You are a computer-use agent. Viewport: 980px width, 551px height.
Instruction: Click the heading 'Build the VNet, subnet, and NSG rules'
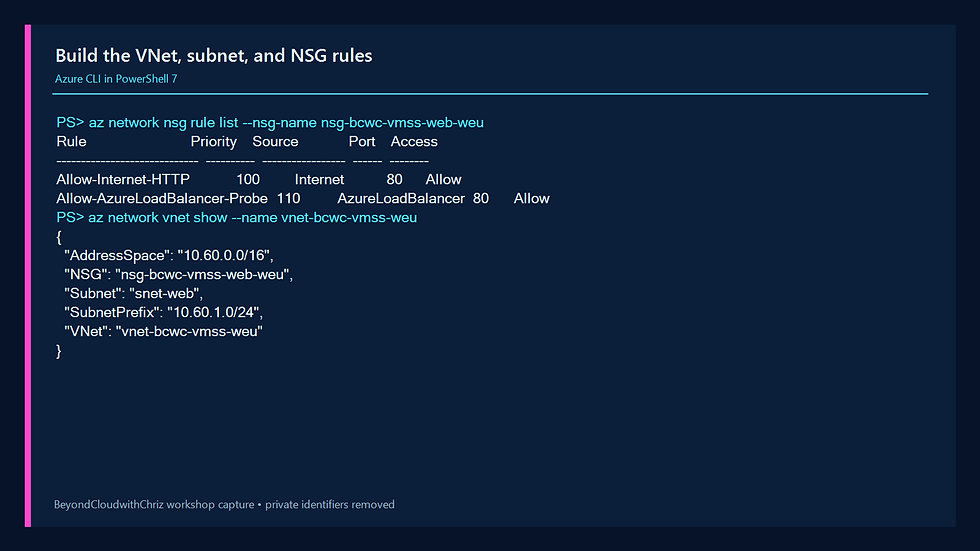214,56
